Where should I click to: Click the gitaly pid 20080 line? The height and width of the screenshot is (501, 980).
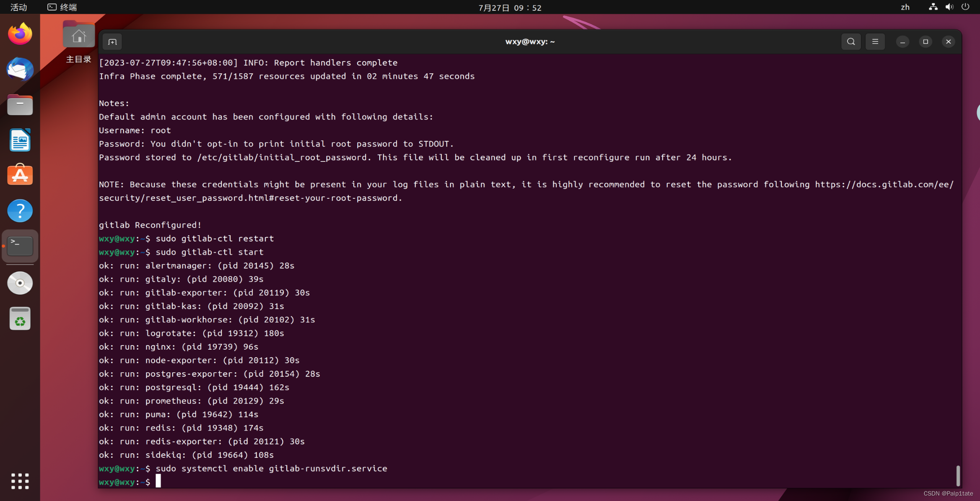[181, 279]
